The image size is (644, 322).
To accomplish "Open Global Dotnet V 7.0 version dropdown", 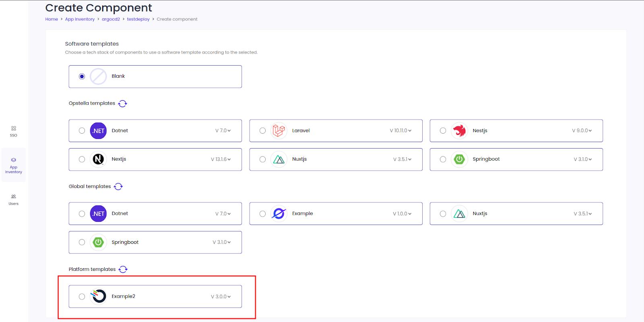I will tap(223, 214).
